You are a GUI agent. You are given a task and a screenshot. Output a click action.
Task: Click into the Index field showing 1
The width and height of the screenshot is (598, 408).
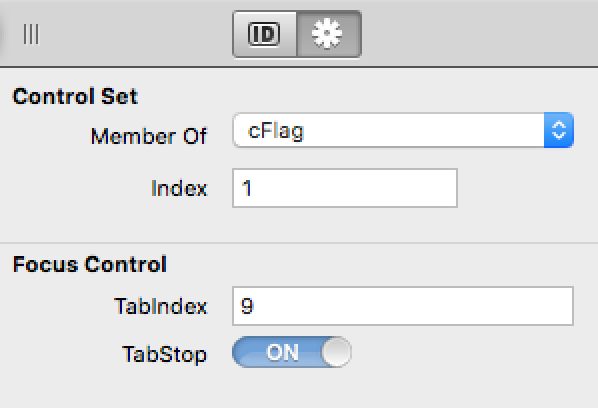tap(345, 188)
